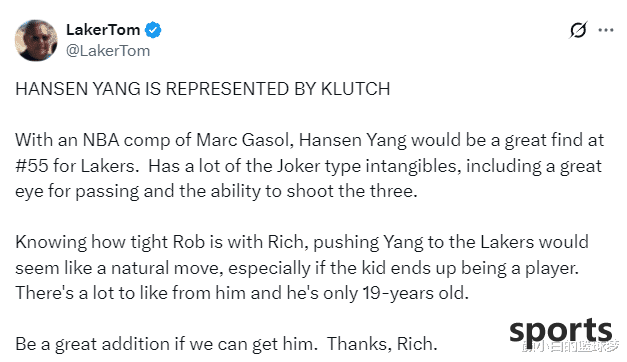Open LakerTom's profile picture
Viewport: 627px width, 362px height.
(36, 40)
